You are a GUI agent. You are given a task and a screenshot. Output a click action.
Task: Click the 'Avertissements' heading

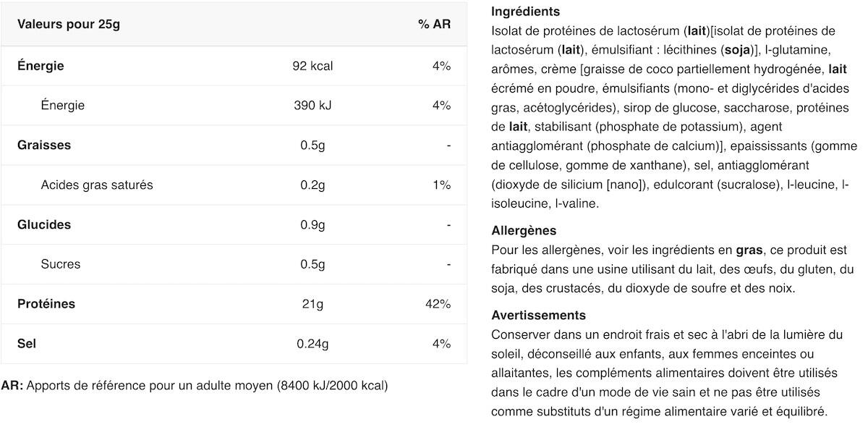(x=538, y=316)
